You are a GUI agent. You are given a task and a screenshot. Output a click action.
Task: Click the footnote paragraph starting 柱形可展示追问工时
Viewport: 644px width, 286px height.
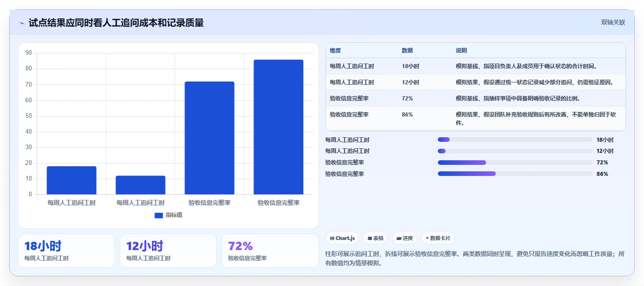475,259
